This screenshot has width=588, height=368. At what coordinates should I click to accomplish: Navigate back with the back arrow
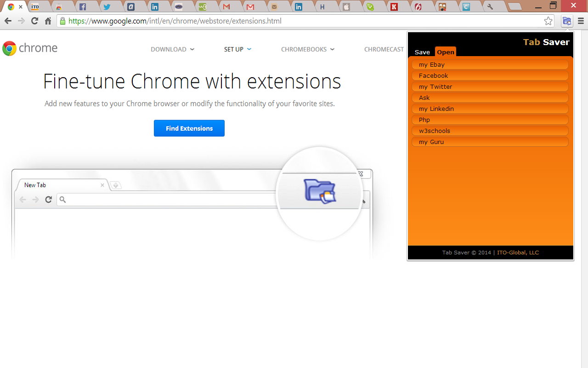(8, 21)
